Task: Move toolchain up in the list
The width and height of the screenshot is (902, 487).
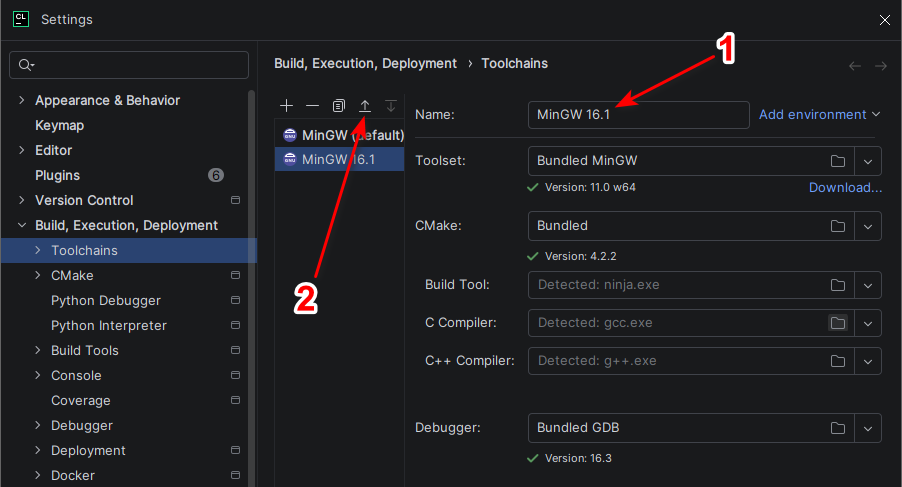Action: (x=365, y=106)
